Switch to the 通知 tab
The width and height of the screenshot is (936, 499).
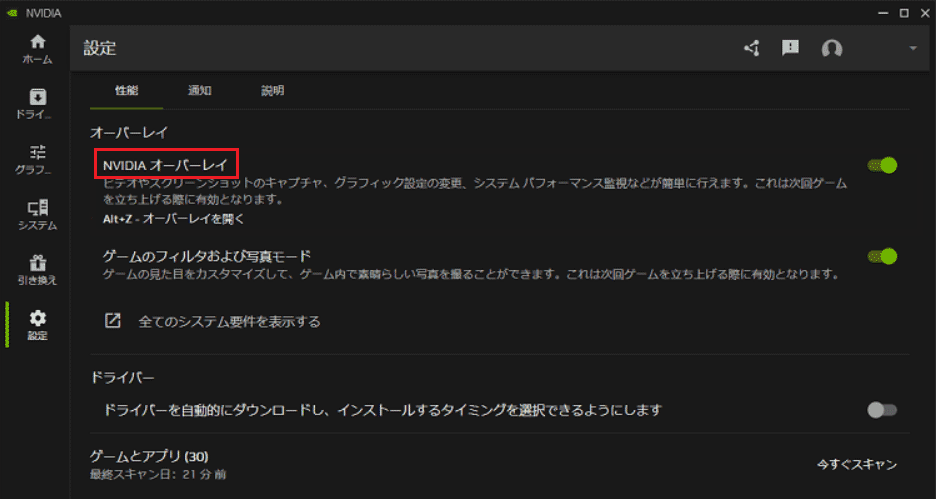coord(199,91)
